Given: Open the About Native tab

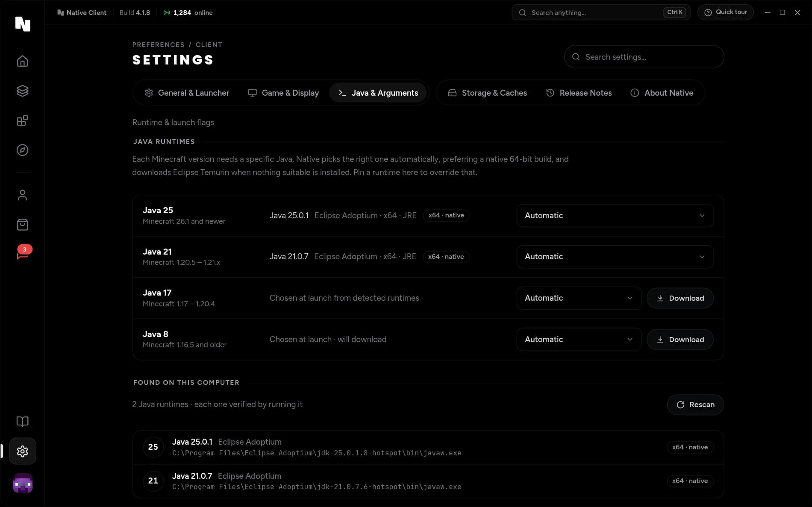Looking at the screenshot, I should pos(662,93).
